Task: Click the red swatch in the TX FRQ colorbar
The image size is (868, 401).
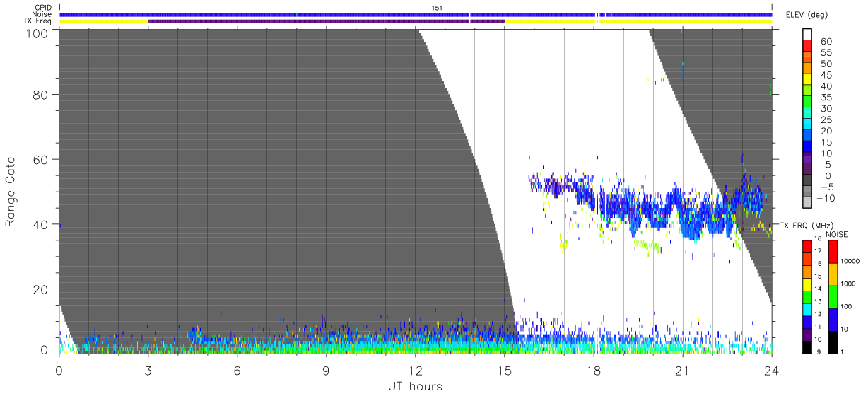Action: (x=807, y=247)
